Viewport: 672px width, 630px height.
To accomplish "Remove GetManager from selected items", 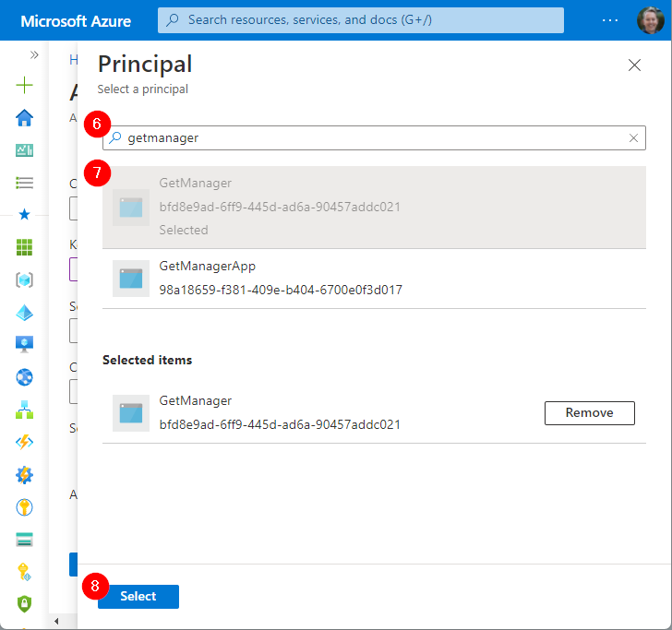I will 589,413.
